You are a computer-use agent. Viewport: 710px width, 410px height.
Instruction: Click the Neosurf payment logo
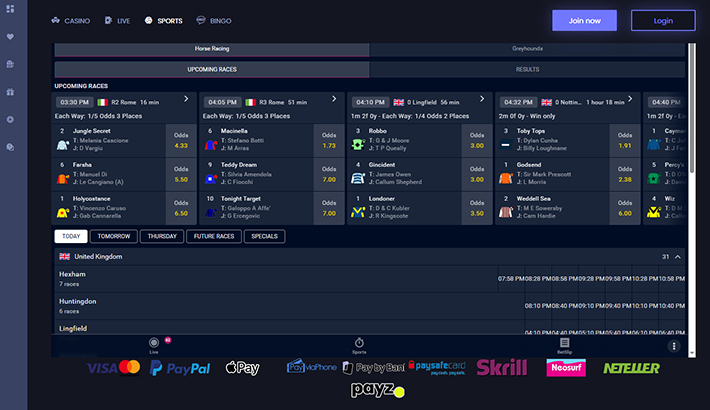tap(566, 367)
